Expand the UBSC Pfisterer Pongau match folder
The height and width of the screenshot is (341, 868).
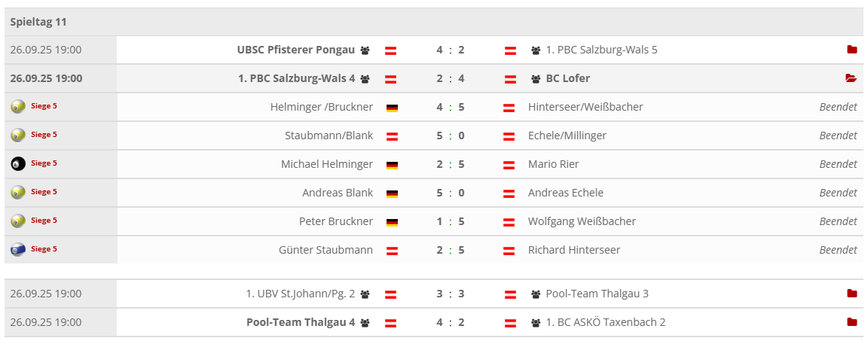point(851,50)
